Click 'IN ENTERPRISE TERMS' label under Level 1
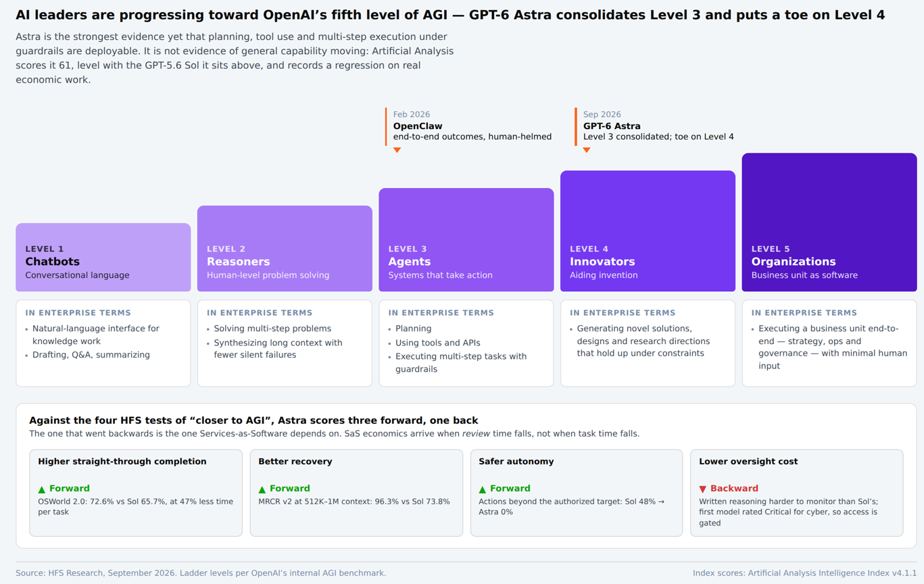 click(x=78, y=313)
